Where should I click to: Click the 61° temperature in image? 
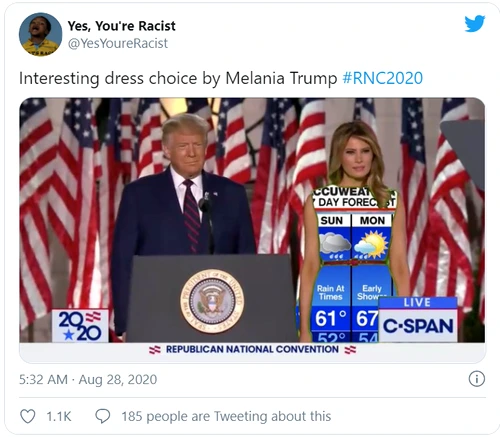[x=331, y=319]
